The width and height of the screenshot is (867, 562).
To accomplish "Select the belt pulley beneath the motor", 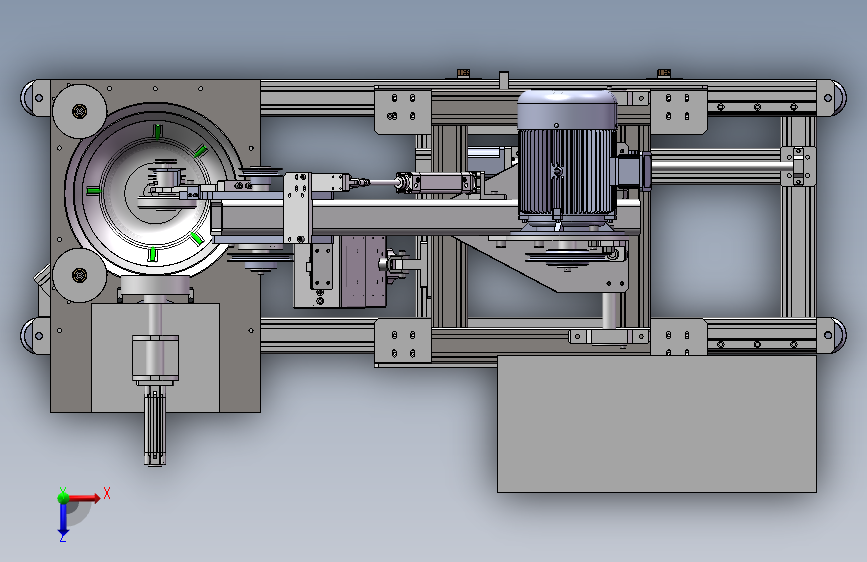I will pyautogui.click(x=567, y=258).
